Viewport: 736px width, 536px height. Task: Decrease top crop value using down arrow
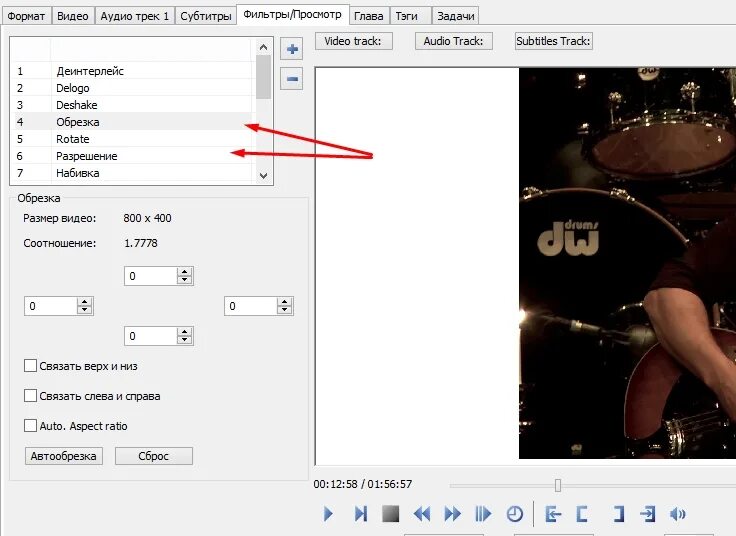click(184, 280)
